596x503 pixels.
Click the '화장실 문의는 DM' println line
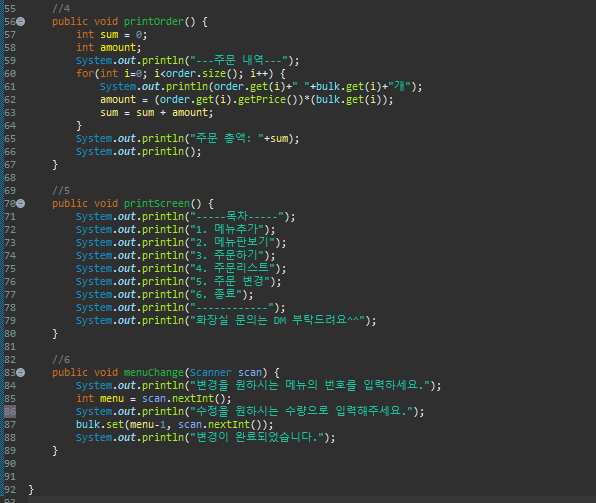pyautogui.click(x=226, y=321)
